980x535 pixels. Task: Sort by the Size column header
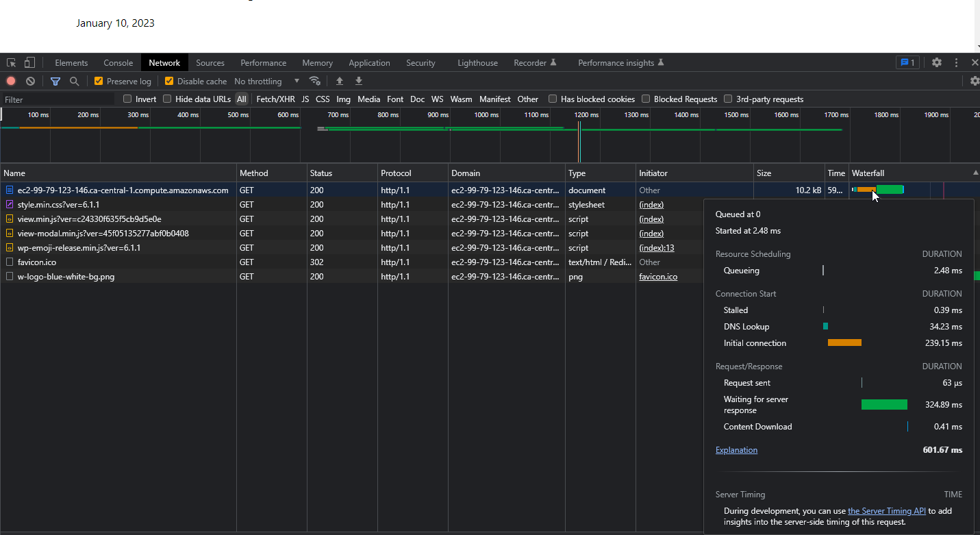pos(789,173)
